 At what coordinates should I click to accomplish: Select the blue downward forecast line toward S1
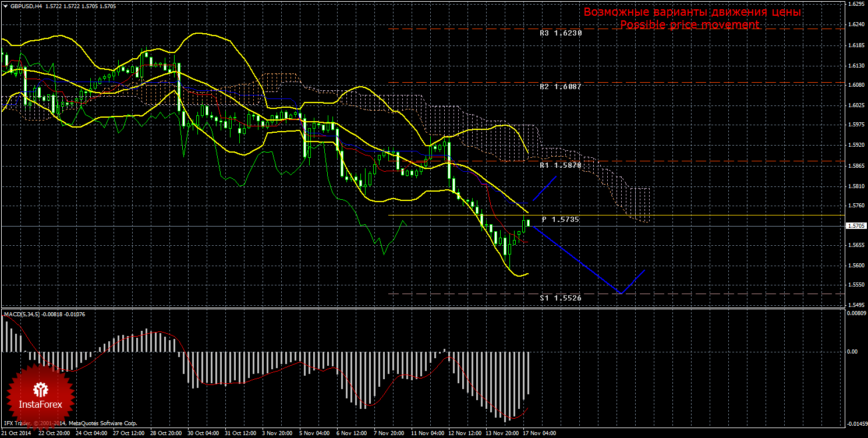click(x=576, y=260)
